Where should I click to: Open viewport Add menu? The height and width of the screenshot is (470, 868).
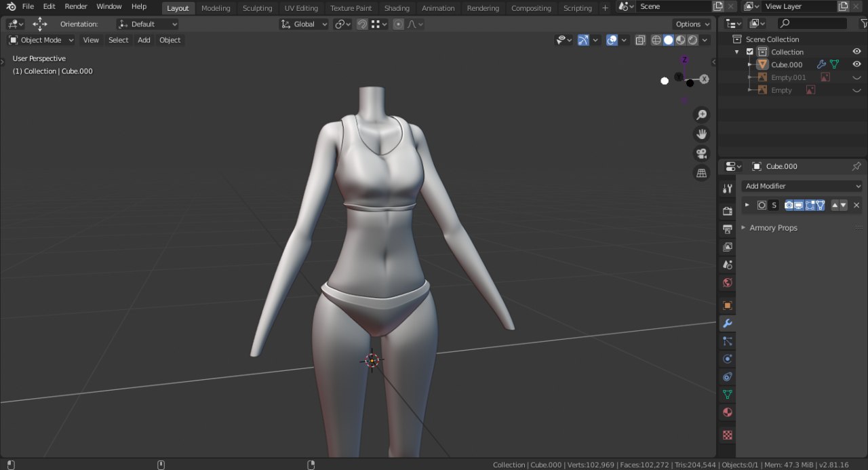[144, 40]
